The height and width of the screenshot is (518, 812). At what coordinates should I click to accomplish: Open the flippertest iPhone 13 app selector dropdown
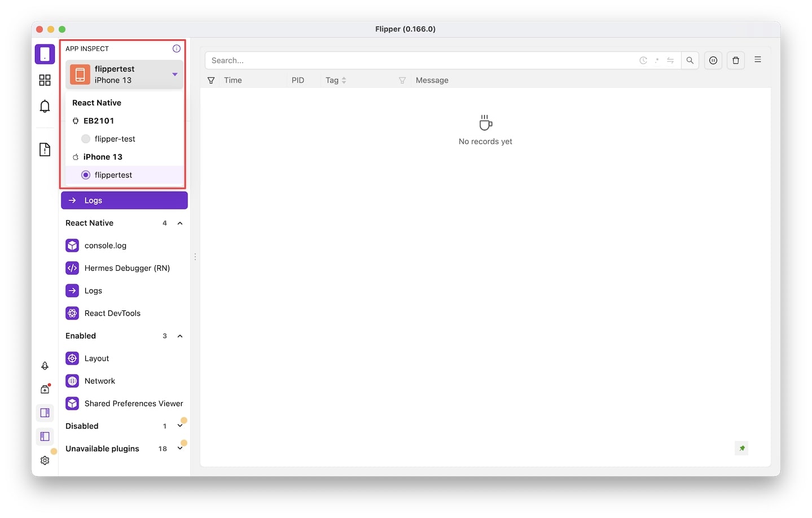125,74
